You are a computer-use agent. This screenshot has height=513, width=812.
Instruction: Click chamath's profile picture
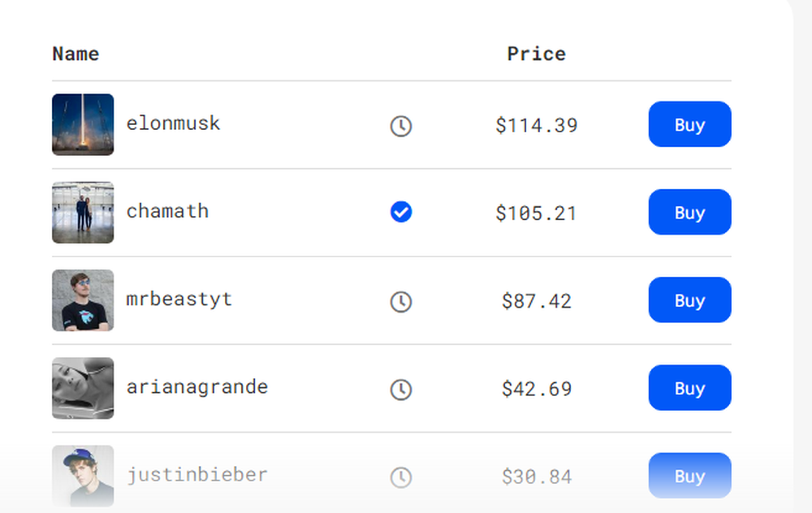click(x=83, y=213)
